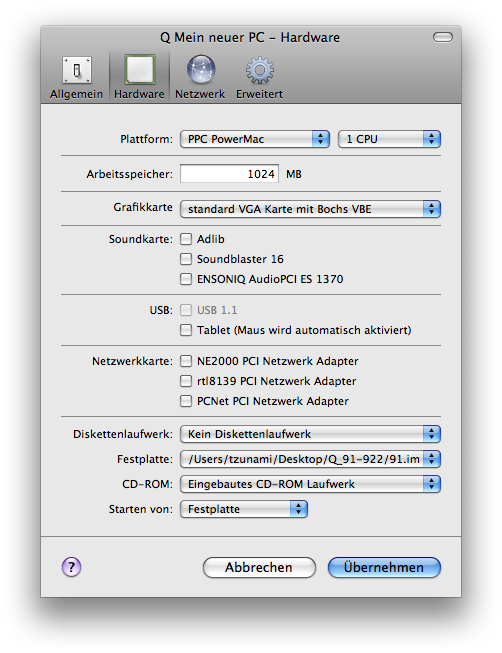Click the Hardware tab label

tap(139, 94)
